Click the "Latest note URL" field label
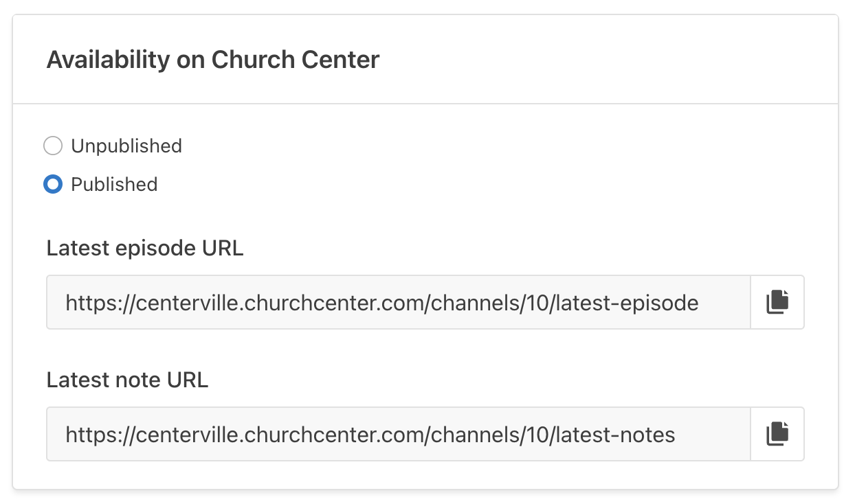The height and width of the screenshot is (504, 855). pos(127,380)
